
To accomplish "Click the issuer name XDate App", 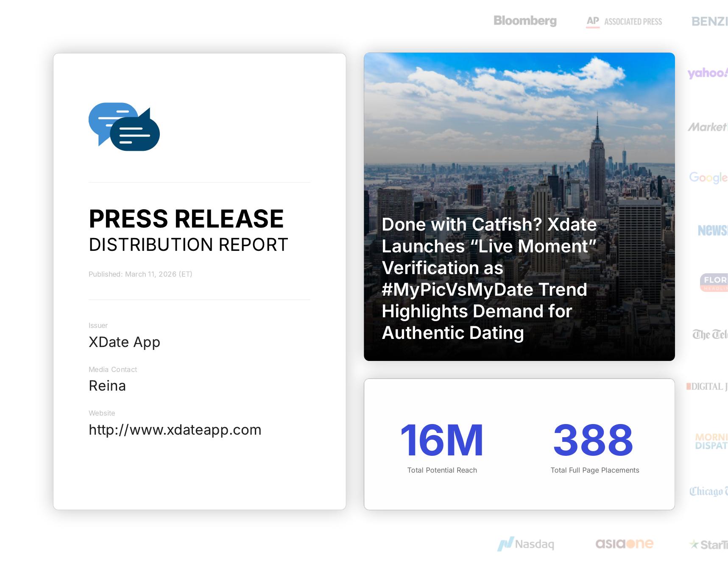I will (124, 342).
